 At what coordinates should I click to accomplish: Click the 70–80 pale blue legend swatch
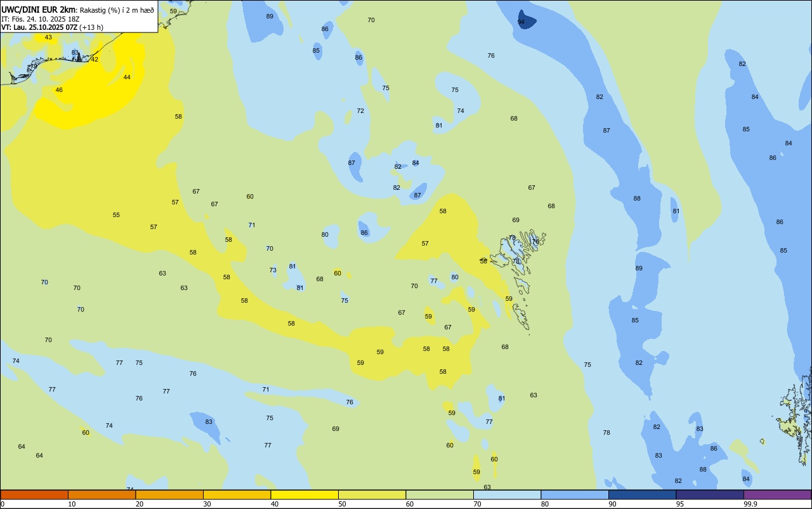(x=507, y=494)
